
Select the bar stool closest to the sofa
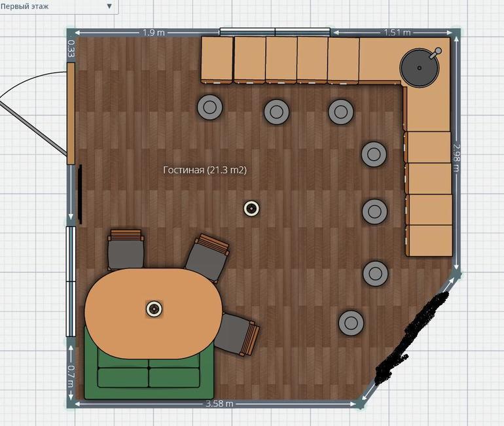click(x=351, y=322)
